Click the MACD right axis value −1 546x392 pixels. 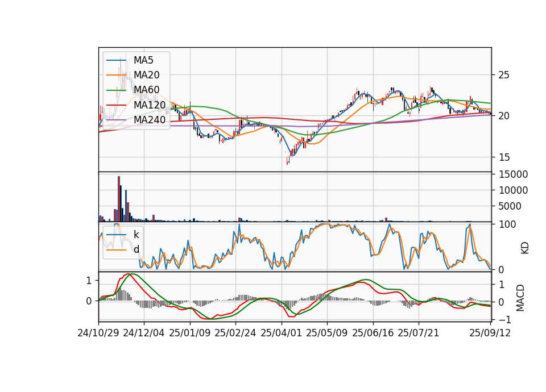pyautogui.click(x=504, y=319)
